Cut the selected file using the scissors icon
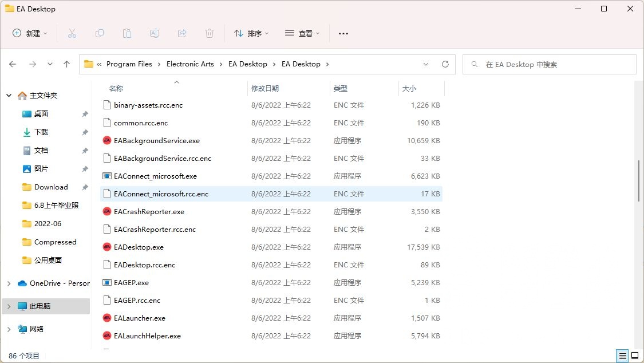The width and height of the screenshot is (644, 363). [72, 33]
